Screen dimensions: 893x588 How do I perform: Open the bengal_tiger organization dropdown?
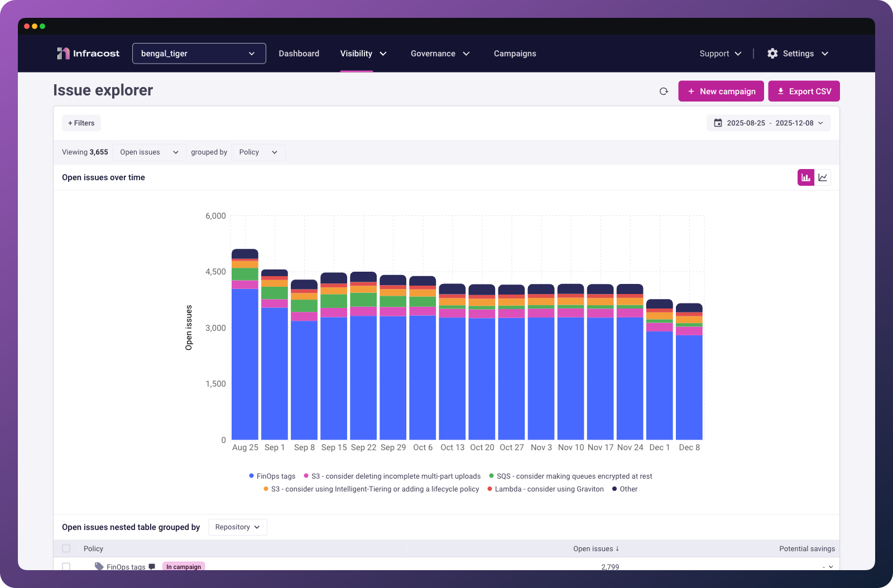(199, 54)
